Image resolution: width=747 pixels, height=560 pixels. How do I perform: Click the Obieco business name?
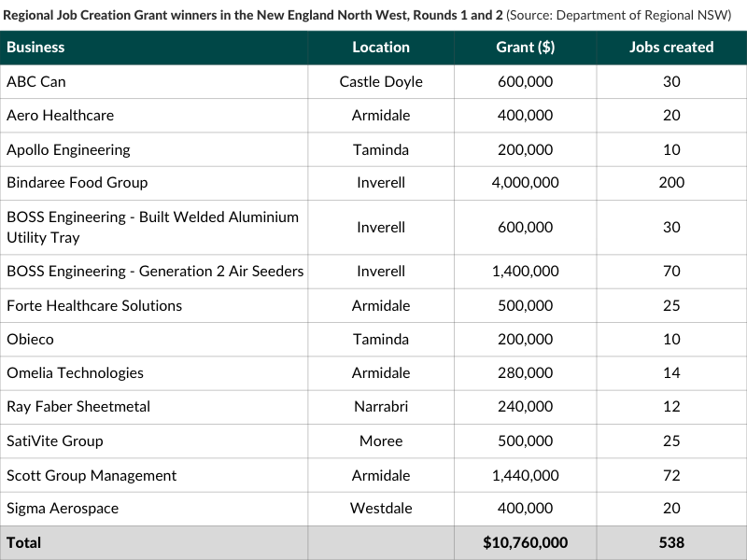pyautogui.click(x=30, y=339)
